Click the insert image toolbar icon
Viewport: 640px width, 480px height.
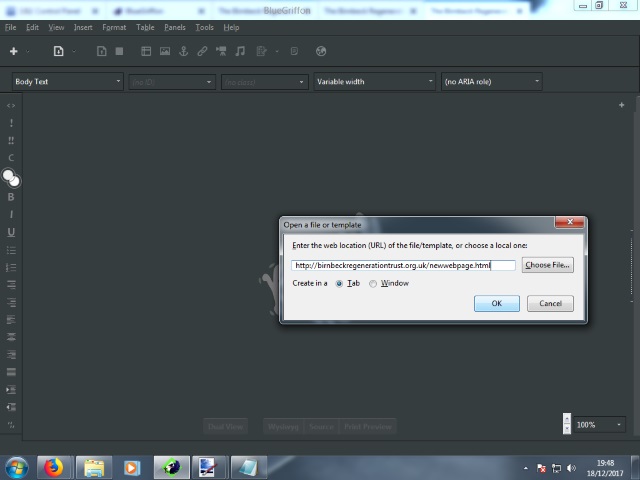[x=164, y=51]
